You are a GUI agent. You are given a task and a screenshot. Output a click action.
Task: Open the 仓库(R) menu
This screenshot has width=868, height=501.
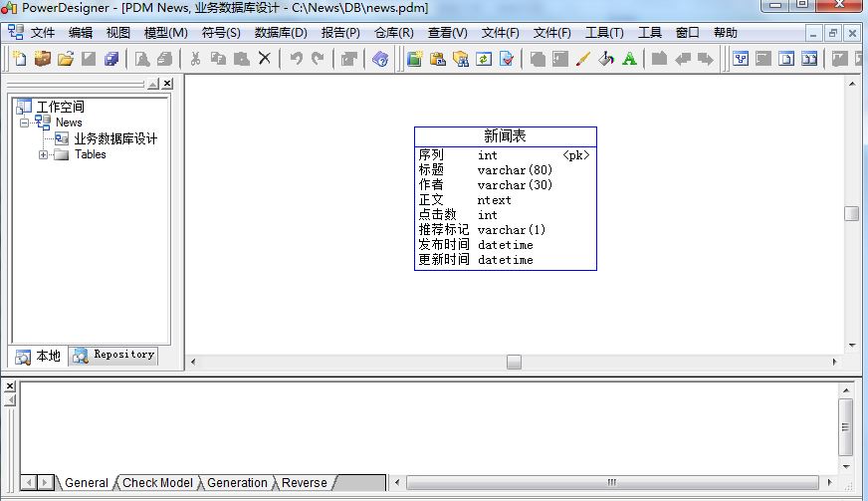pos(393,33)
